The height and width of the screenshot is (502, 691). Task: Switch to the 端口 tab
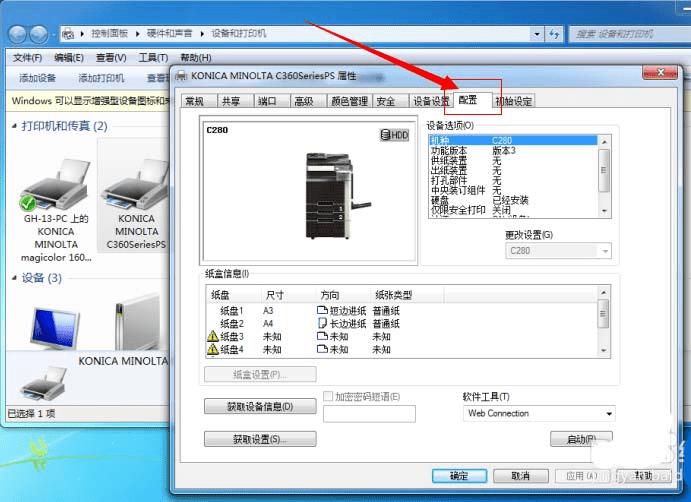[x=272, y=101]
